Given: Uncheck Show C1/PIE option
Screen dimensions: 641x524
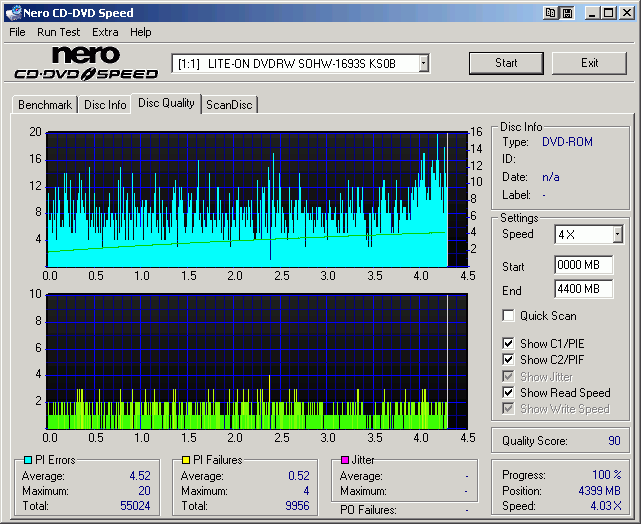Looking at the screenshot, I should [x=509, y=344].
